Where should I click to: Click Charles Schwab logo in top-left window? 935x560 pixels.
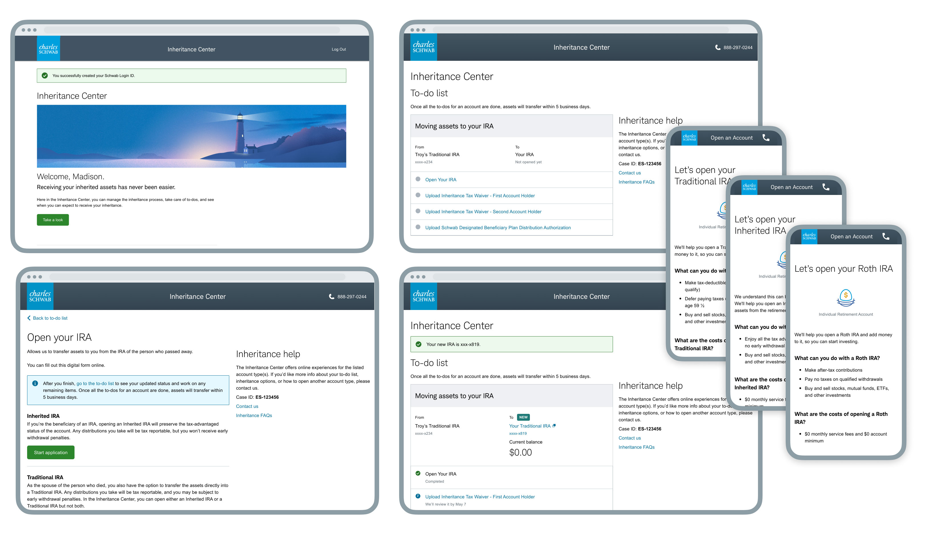tap(48, 49)
